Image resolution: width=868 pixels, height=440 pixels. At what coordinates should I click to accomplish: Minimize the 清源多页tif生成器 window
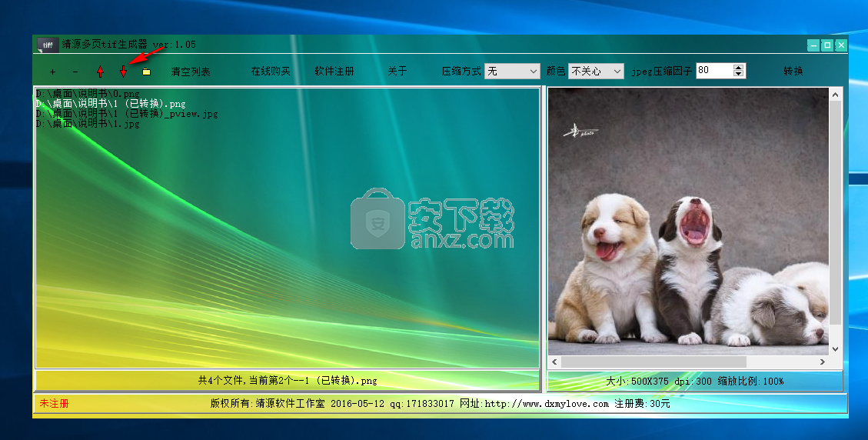click(813, 45)
